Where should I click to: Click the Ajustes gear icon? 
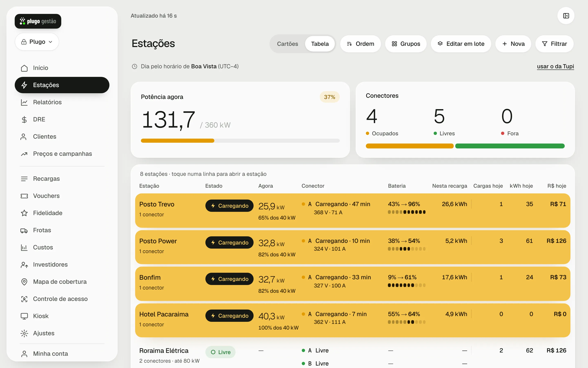pos(24,333)
